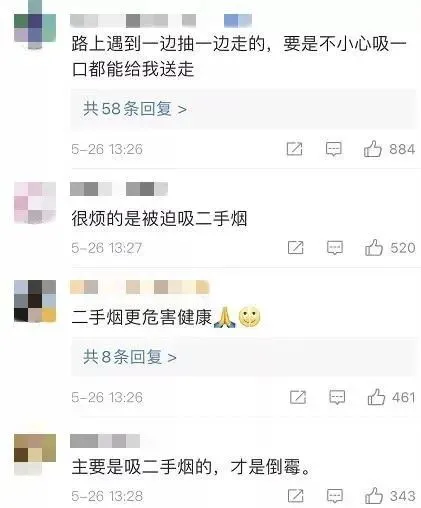Reply to the 很烦的是被迫吸二手烟 comment
The width and height of the screenshot is (421, 508).
335,248
